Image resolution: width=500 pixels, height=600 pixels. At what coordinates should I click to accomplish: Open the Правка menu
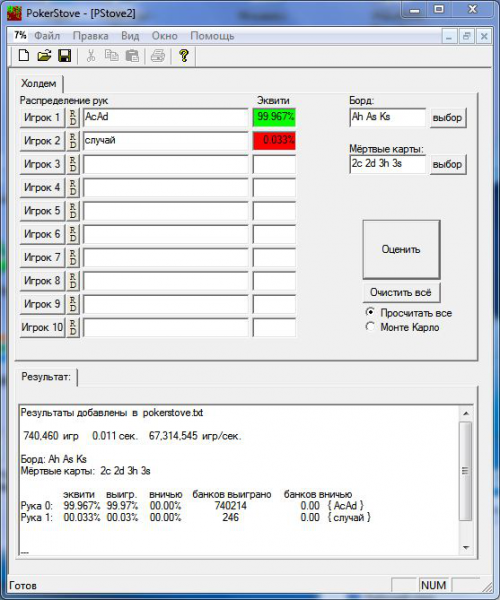pos(91,36)
